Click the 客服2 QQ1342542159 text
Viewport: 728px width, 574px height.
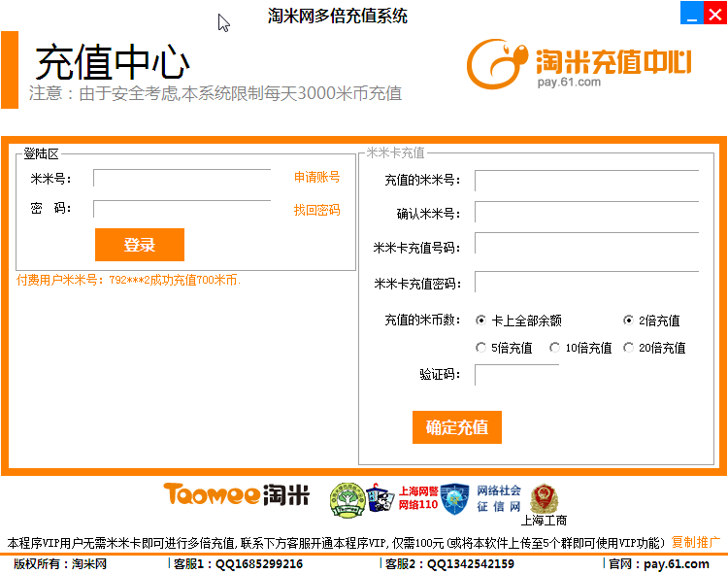[449, 563]
